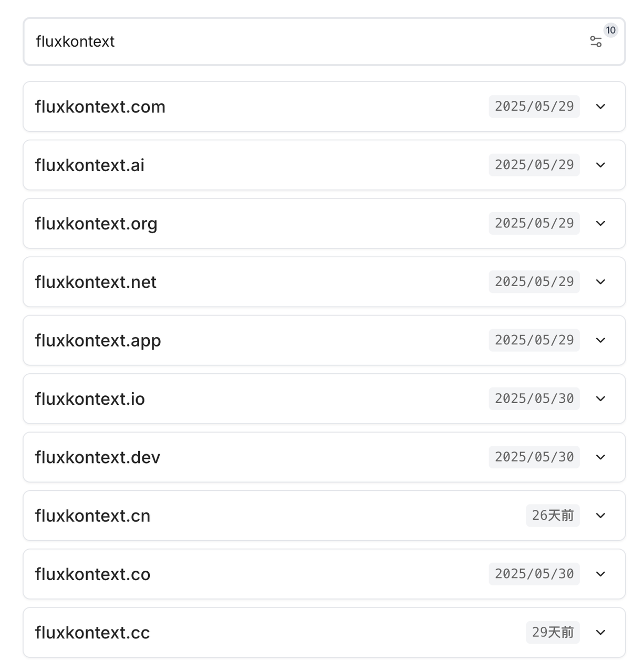Expand the fluxkontext.dev row chevron
643x672 pixels.
tap(601, 457)
